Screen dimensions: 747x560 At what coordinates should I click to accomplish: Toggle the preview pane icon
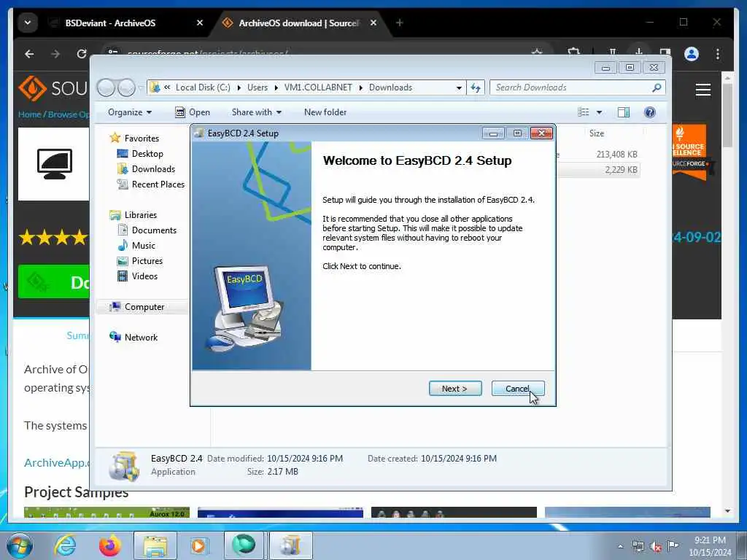[x=623, y=112]
